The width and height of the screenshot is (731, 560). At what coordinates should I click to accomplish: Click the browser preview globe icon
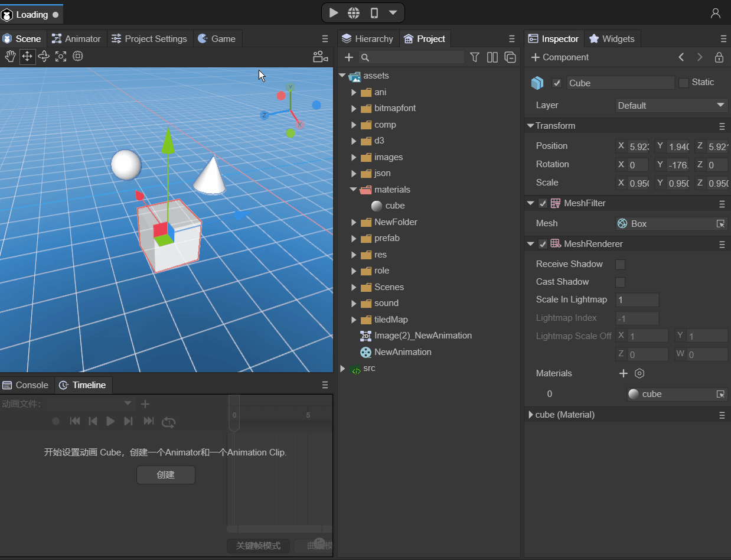(354, 13)
